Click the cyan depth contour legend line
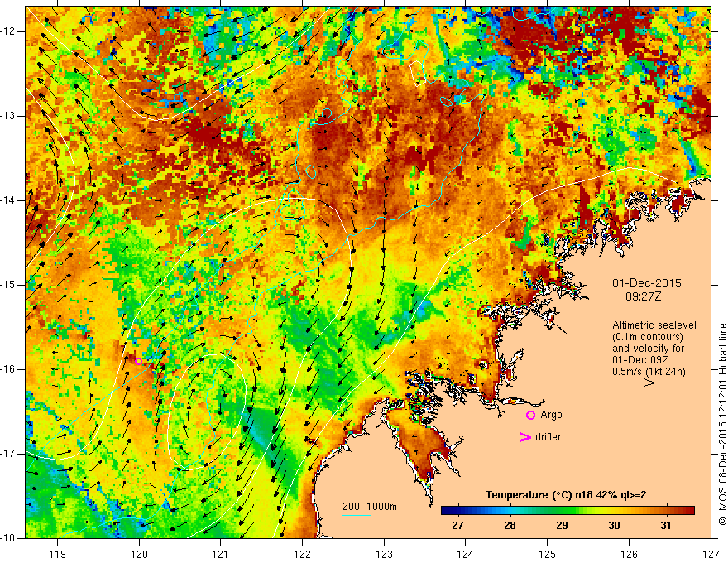 356,515
